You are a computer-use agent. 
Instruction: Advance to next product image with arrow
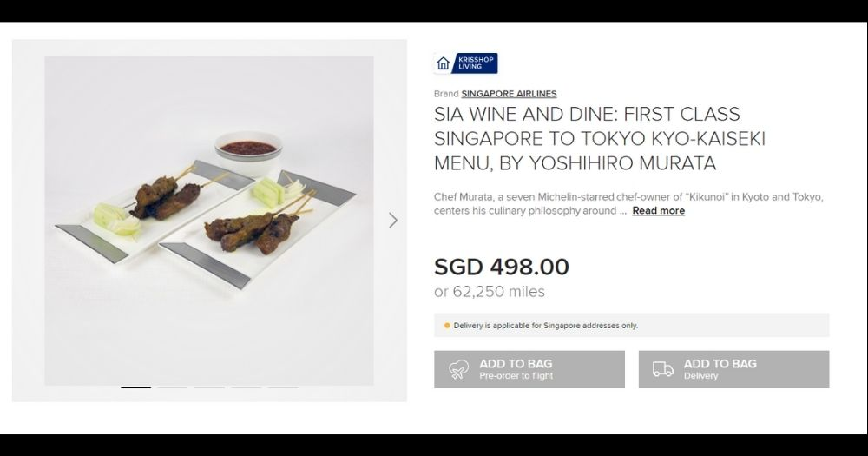click(x=393, y=221)
